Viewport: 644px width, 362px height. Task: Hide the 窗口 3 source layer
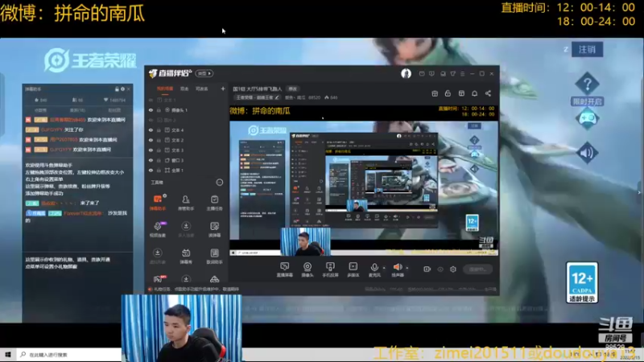[151, 160]
